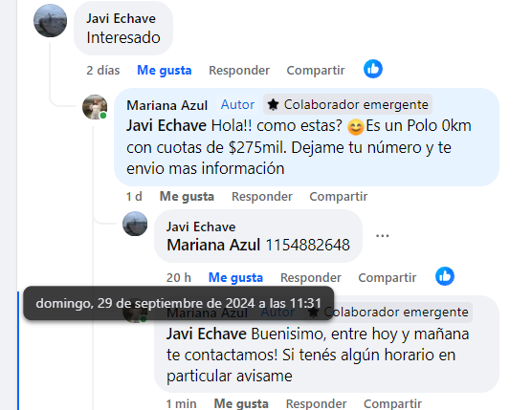Image resolution: width=532 pixels, height=410 pixels.
Task: Toggle Me gusta on the Polo 0km reply
Action: coord(187,197)
